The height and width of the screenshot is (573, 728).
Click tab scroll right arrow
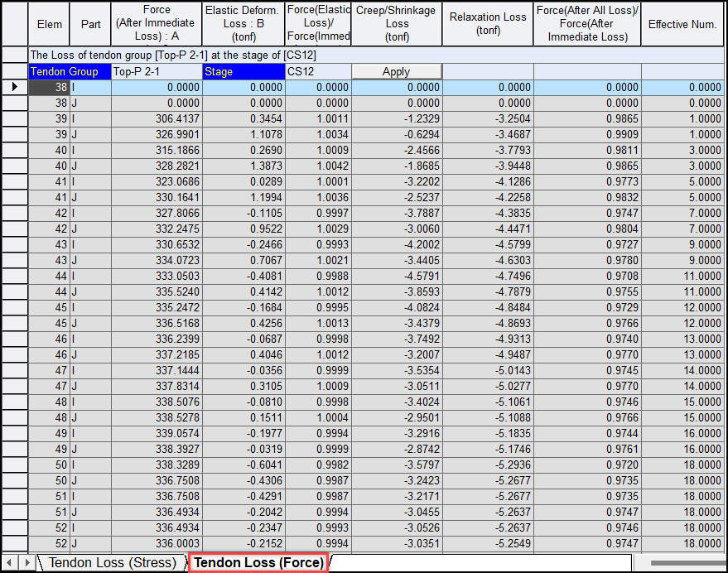(27, 563)
